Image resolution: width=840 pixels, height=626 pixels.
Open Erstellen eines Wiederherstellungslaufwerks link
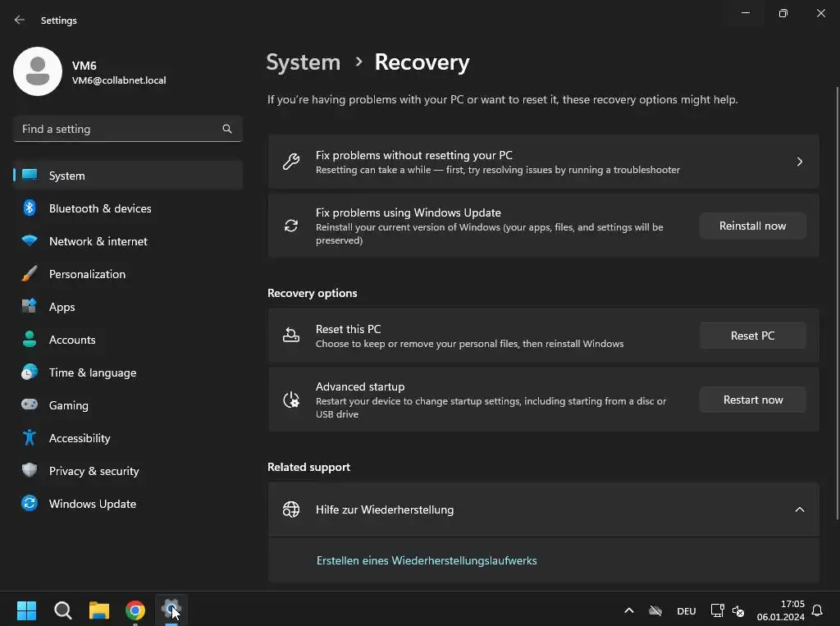click(427, 560)
